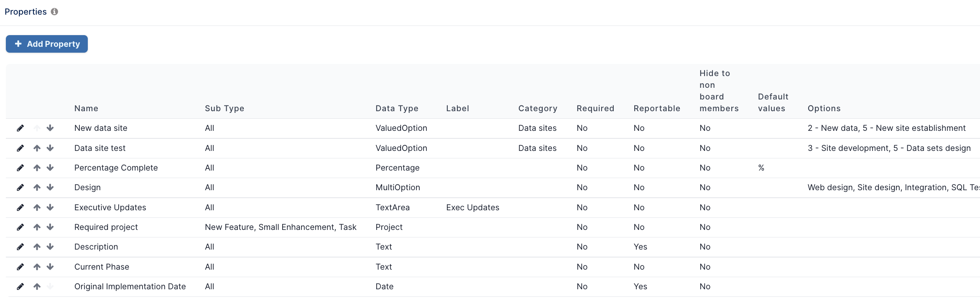The width and height of the screenshot is (980, 306).
Task: Move Design property up one row
Action: point(37,187)
